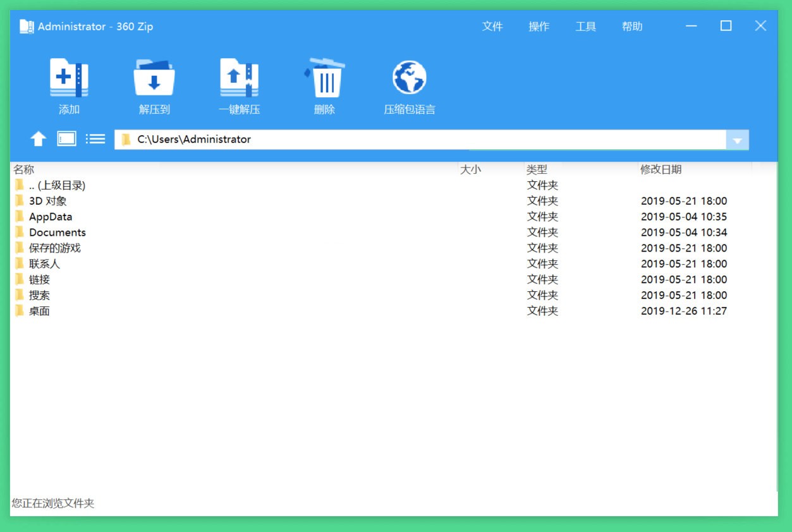The image size is (792, 532).
Task: Select the AppData folder name
Action: [x=51, y=217]
